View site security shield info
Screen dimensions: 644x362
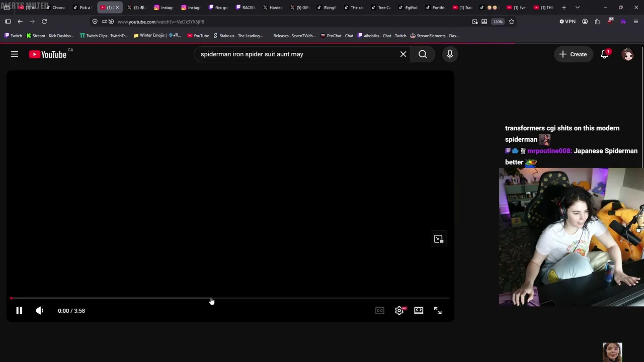coord(95,22)
